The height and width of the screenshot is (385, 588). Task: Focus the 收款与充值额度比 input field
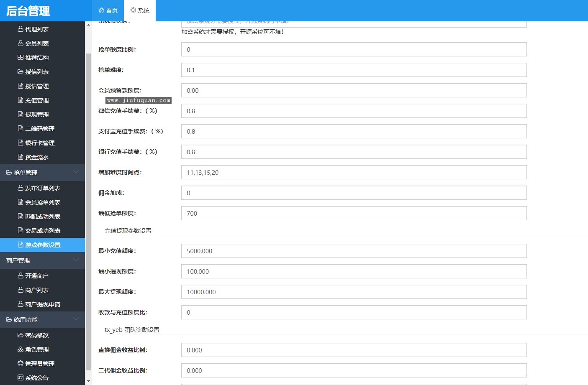point(354,312)
